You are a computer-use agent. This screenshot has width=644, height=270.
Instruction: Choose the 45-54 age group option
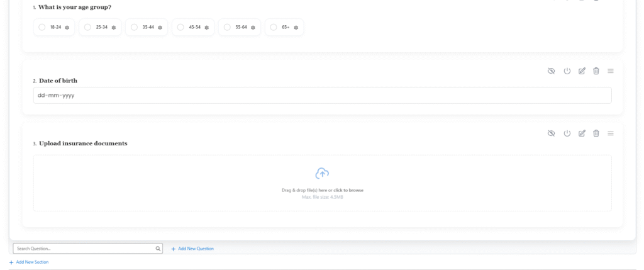pos(180,27)
